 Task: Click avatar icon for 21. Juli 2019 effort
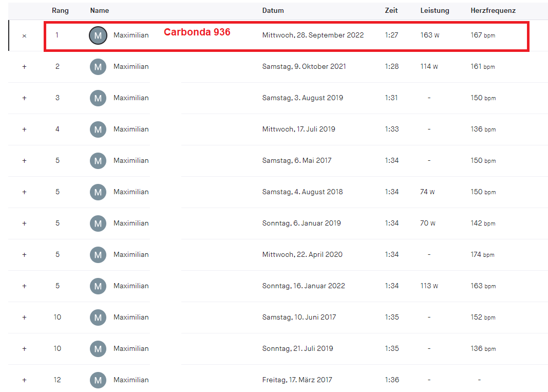[98, 349]
